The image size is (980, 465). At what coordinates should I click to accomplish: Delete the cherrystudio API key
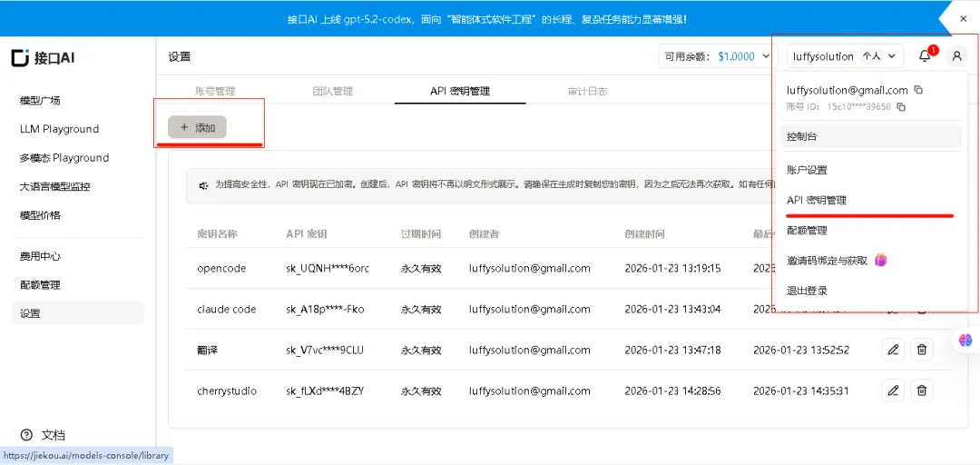[921, 391]
